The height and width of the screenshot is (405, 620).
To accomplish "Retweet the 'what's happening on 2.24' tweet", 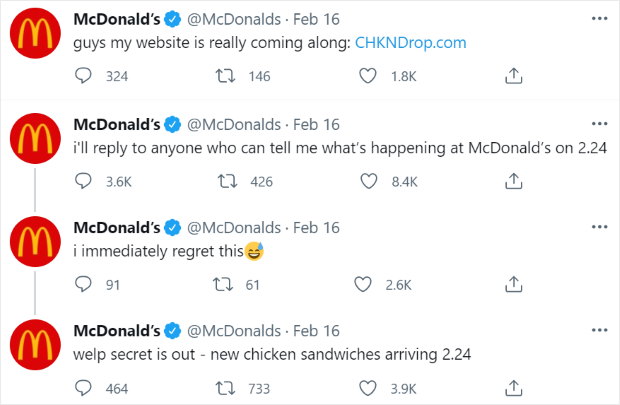I will 227,181.
